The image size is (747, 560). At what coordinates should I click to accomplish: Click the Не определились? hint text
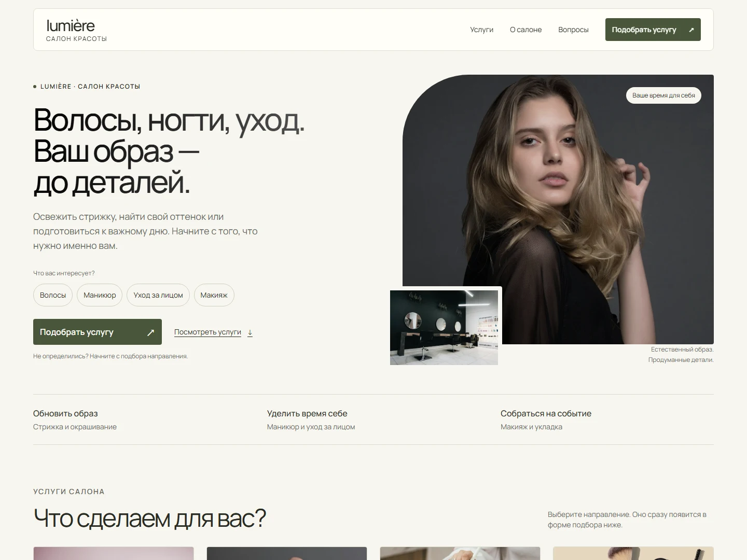tap(110, 356)
